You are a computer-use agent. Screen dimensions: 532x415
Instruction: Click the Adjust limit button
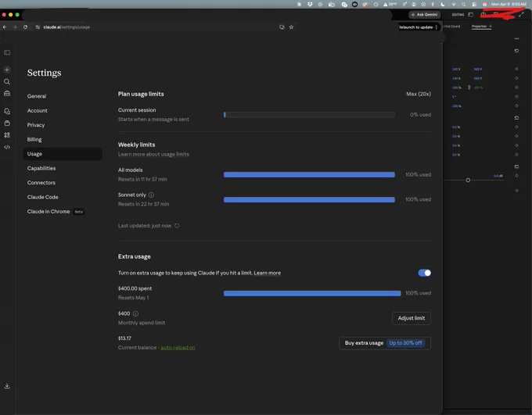pyautogui.click(x=412, y=318)
